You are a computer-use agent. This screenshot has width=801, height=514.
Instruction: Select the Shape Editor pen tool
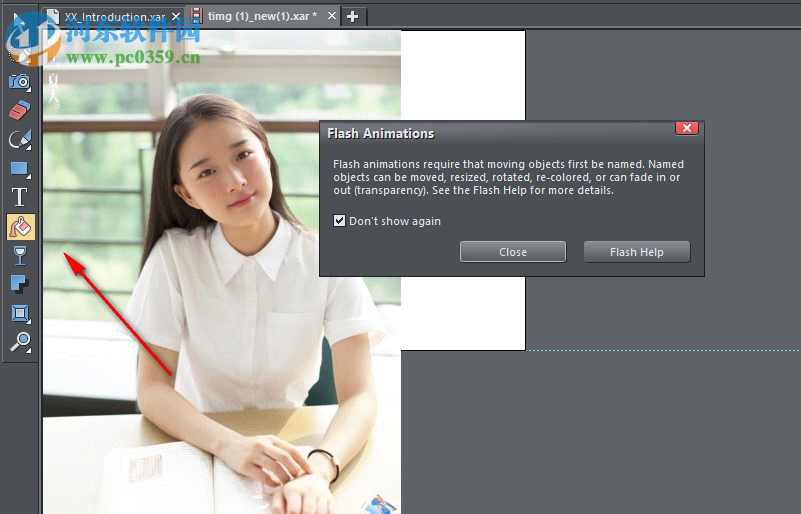[20, 139]
